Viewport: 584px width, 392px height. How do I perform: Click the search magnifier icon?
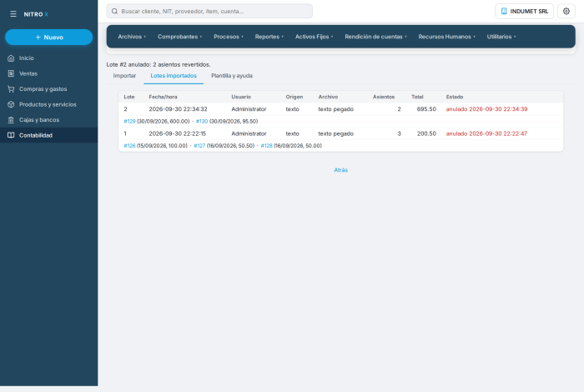[115, 11]
